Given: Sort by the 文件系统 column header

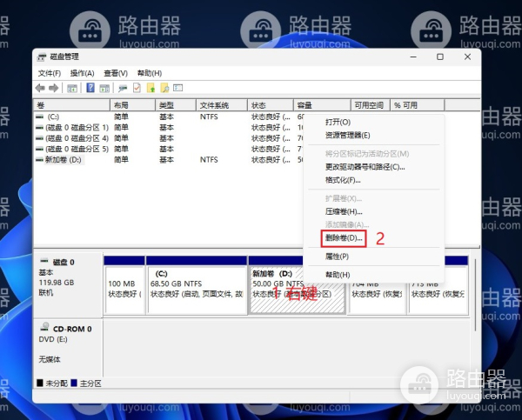Looking at the screenshot, I should coord(222,105).
